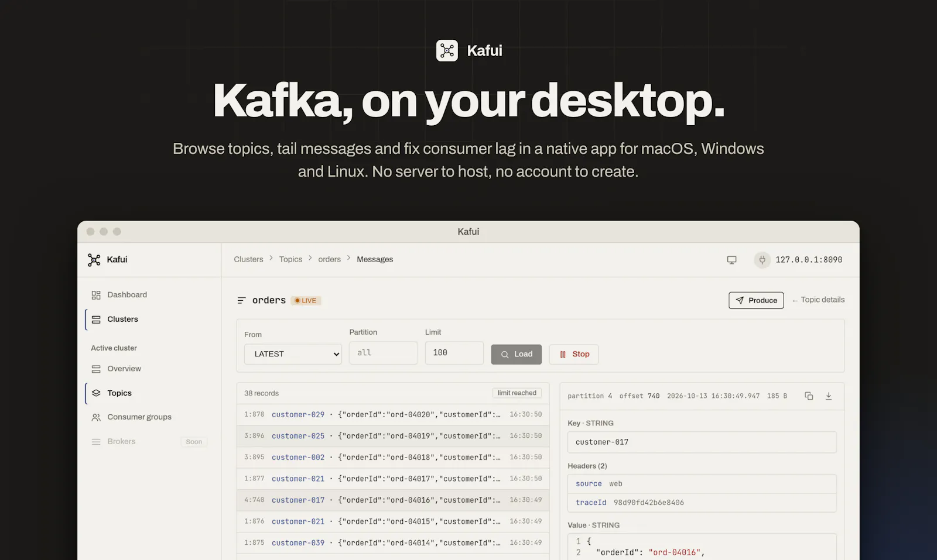Select message row ord-04014

tap(393, 543)
